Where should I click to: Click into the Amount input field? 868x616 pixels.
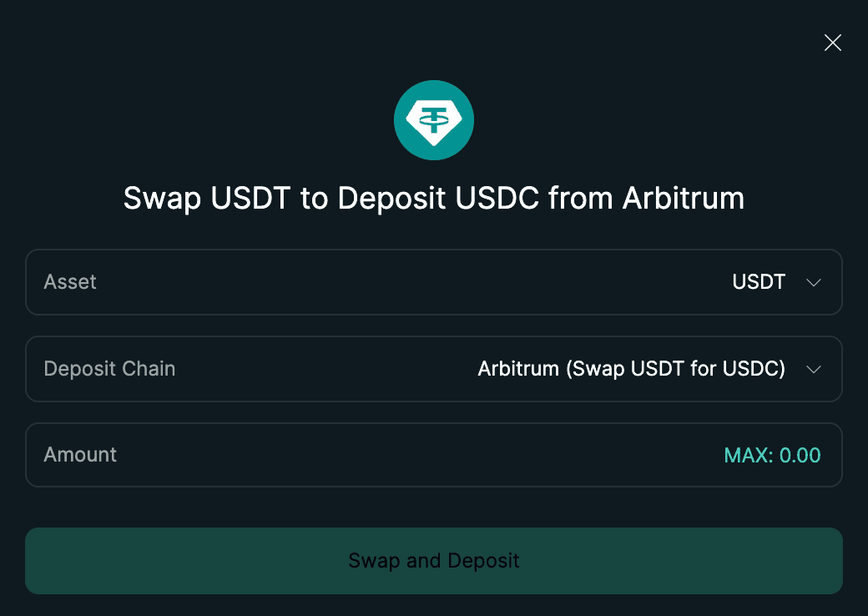(417, 455)
